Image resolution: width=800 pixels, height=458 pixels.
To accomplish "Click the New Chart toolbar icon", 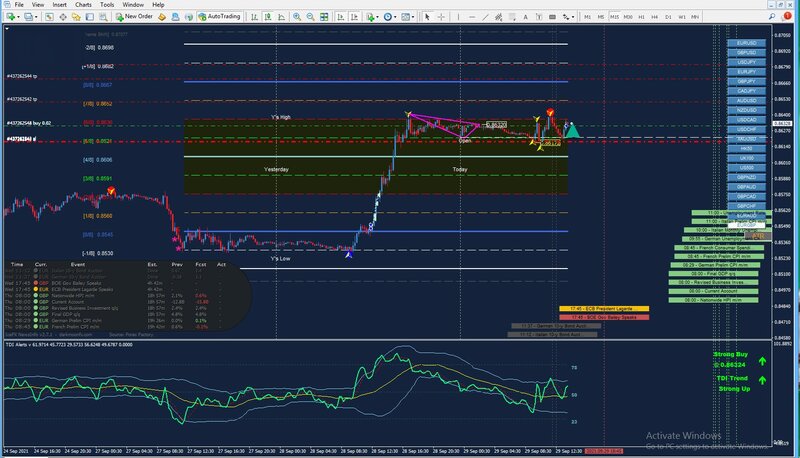I will (x=12, y=17).
